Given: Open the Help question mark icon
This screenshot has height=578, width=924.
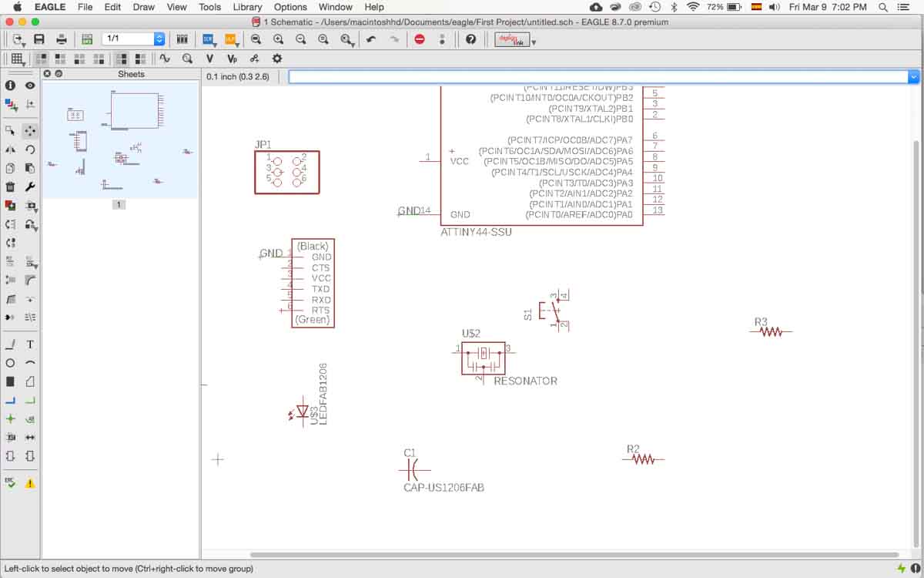Looking at the screenshot, I should pyautogui.click(x=470, y=39).
